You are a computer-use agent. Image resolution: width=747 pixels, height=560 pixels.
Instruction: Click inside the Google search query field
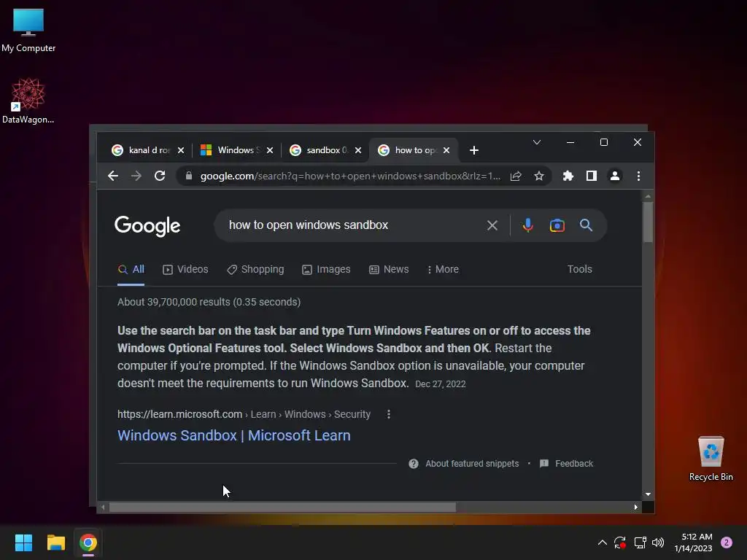(x=352, y=225)
